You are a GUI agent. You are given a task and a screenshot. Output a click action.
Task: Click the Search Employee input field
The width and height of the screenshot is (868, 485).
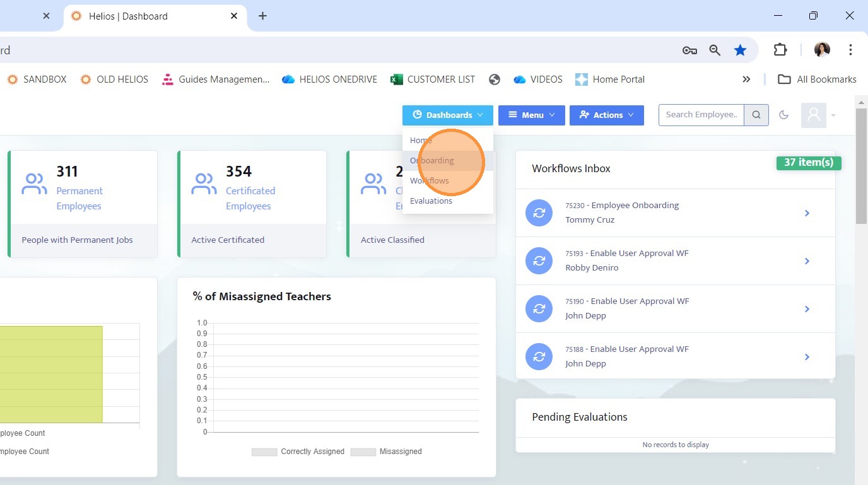click(x=701, y=115)
